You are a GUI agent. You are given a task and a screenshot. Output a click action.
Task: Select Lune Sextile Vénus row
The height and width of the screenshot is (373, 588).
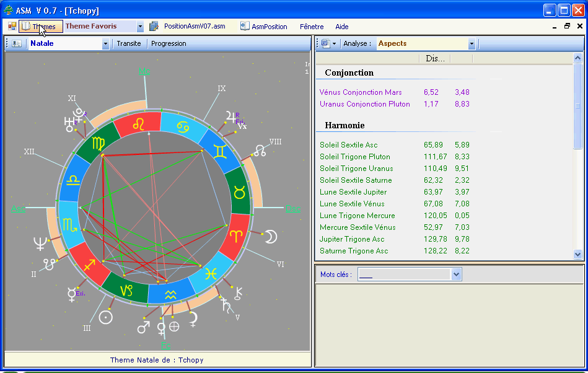pyautogui.click(x=394, y=204)
